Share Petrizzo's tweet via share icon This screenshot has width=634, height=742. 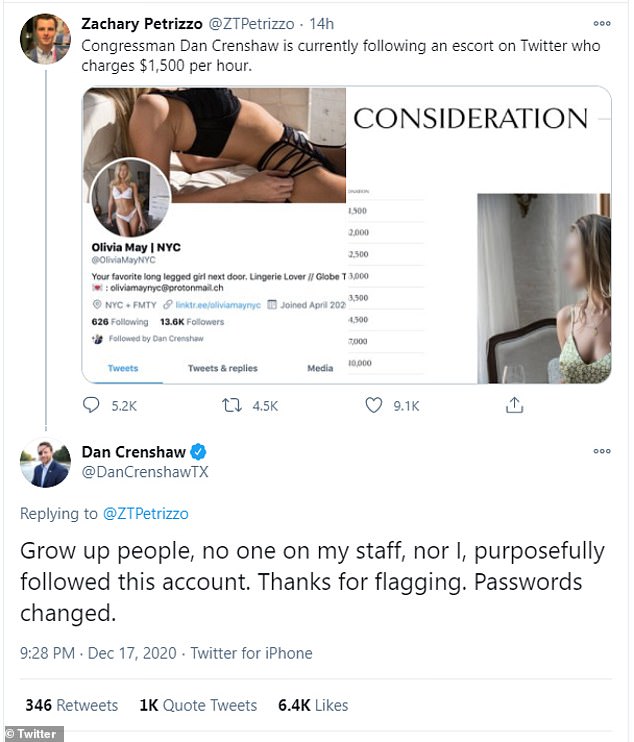tap(514, 405)
